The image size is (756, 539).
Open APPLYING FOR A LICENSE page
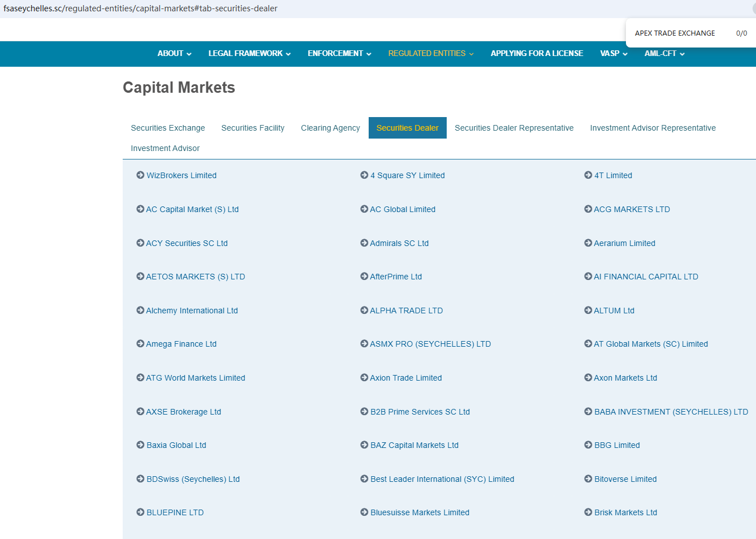click(537, 54)
